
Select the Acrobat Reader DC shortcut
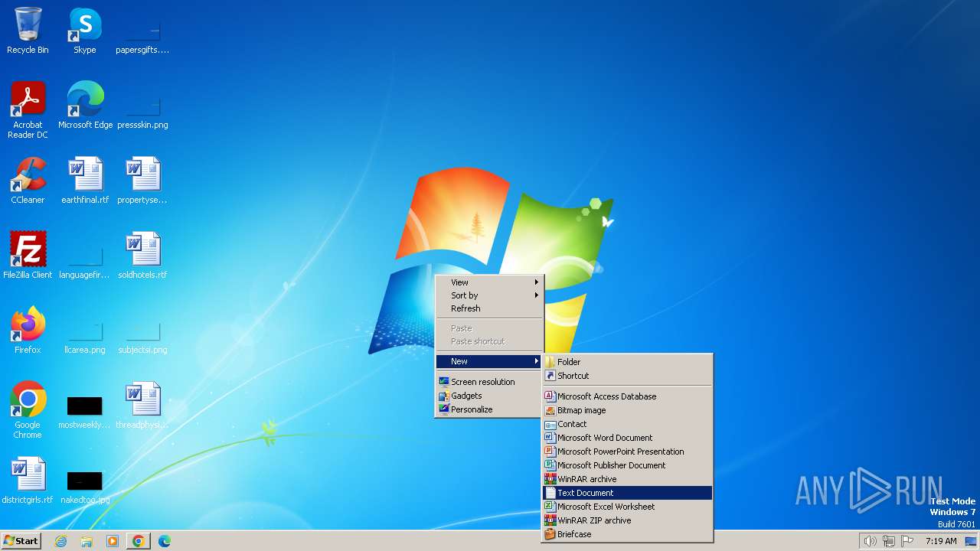pos(28,109)
